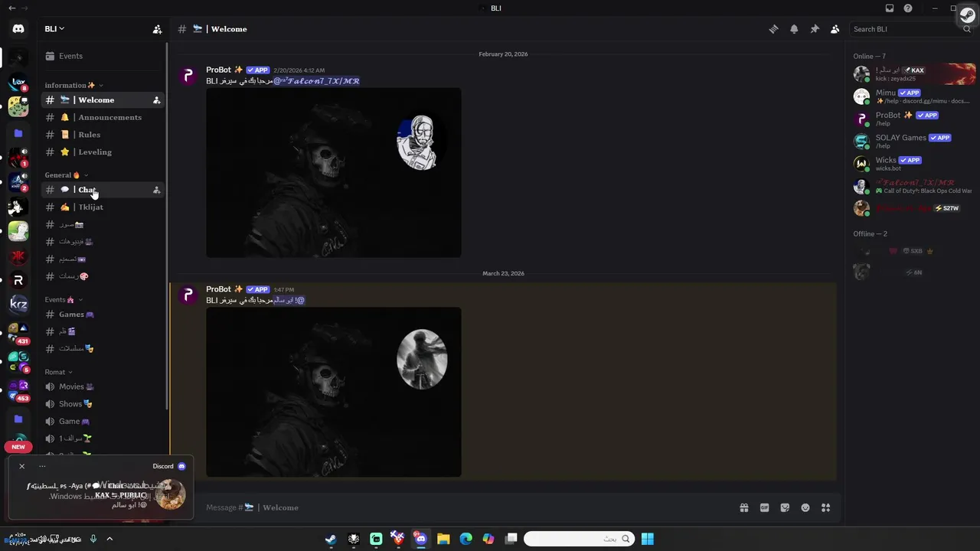The width and height of the screenshot is (980, 551).
Task: Click ProBot avatar on March 23 message
Action: 188,296
